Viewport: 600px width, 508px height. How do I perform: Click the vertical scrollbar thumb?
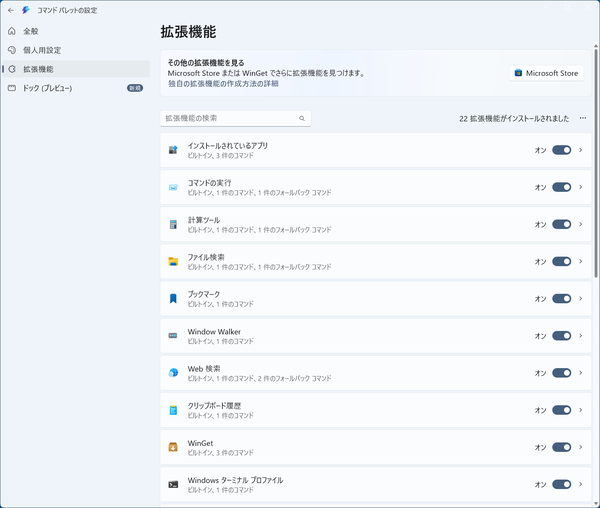pyautogui.click(x=596, y=162)
